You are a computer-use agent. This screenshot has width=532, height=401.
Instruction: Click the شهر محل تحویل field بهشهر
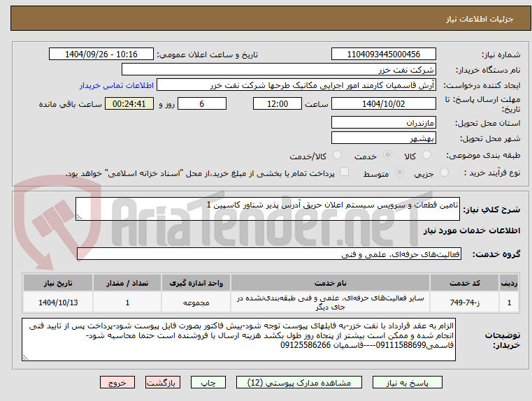(x=383, y=138)
